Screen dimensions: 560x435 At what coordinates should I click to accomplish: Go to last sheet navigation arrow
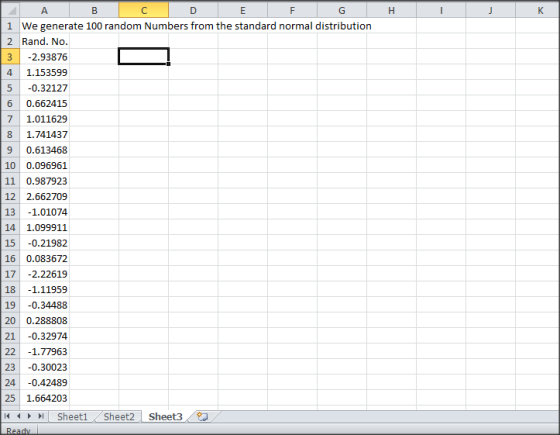41,416
